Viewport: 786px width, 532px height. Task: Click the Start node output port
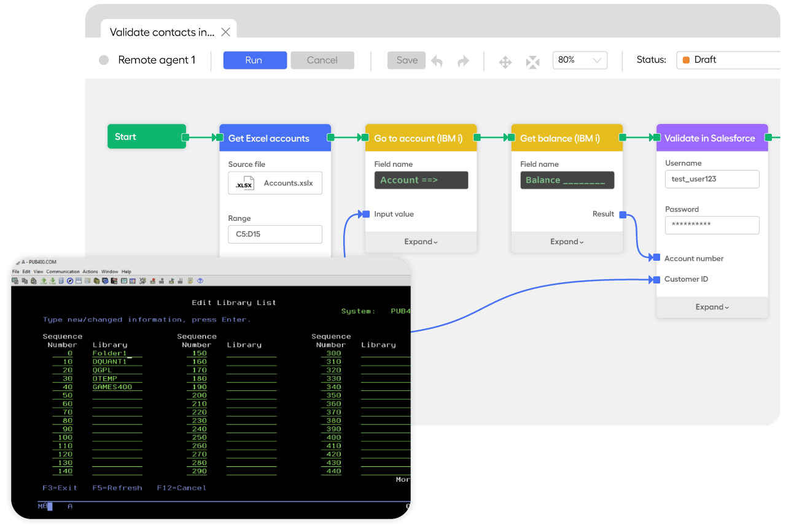pos(185,137)
